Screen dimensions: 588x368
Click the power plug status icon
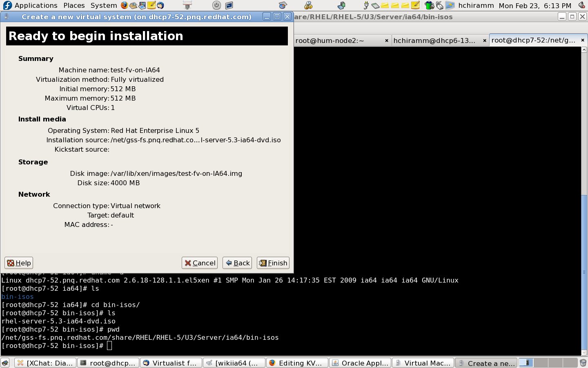366,5
